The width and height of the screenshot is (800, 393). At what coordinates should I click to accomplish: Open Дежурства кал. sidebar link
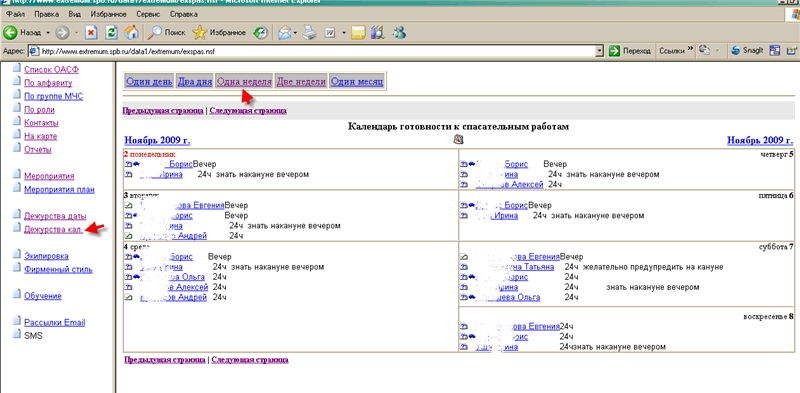tap(53, 229)
